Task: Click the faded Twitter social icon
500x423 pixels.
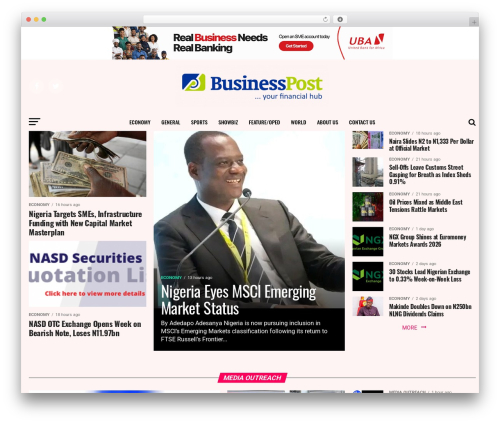Action: coord(56,86)
